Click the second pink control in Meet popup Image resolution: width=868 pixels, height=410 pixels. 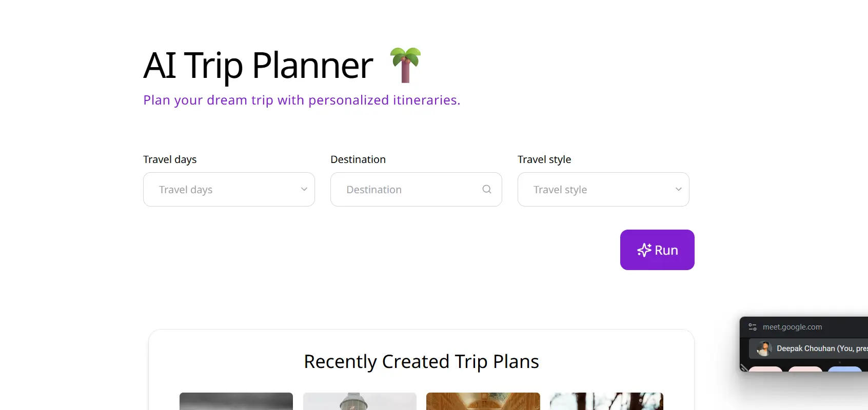[x=804, y=374]
